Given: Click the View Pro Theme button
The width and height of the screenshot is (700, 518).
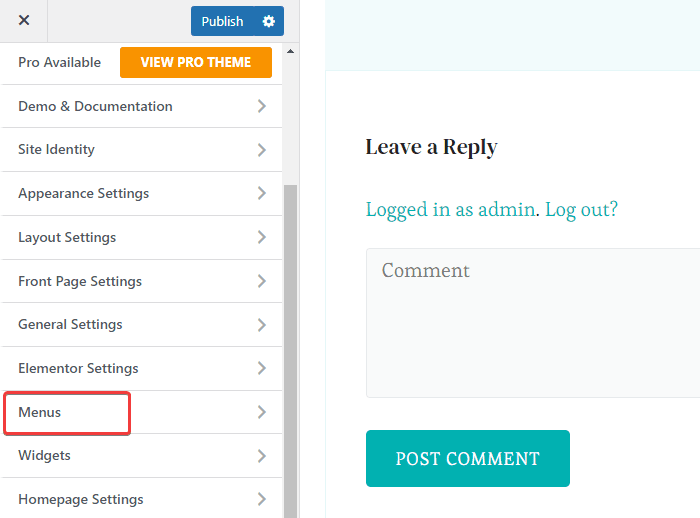Looking at the screenshot, I should tap(195, 62).
